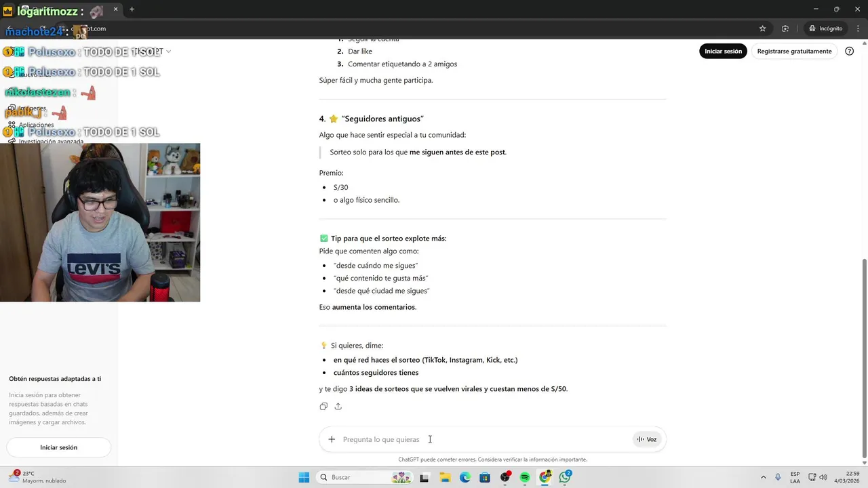This screenshot has height=488, width=868.
Task: Click the black Iniciar sesión button at top
Action: point(723,51)
